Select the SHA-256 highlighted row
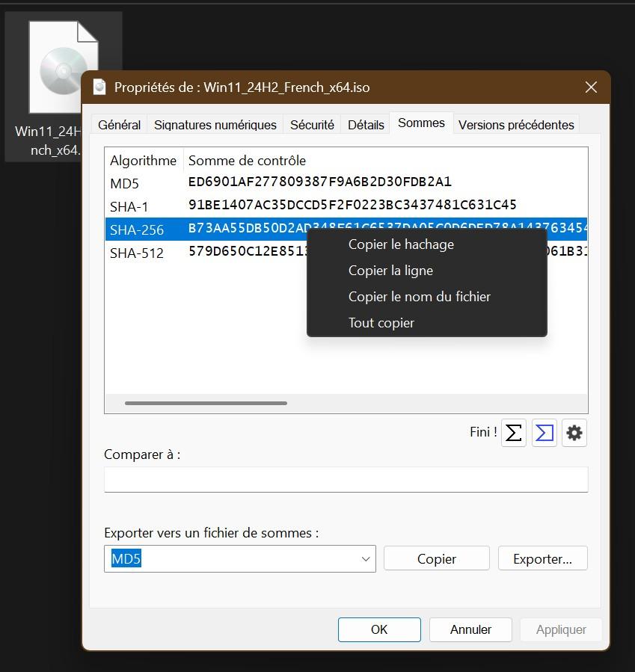 206,229
